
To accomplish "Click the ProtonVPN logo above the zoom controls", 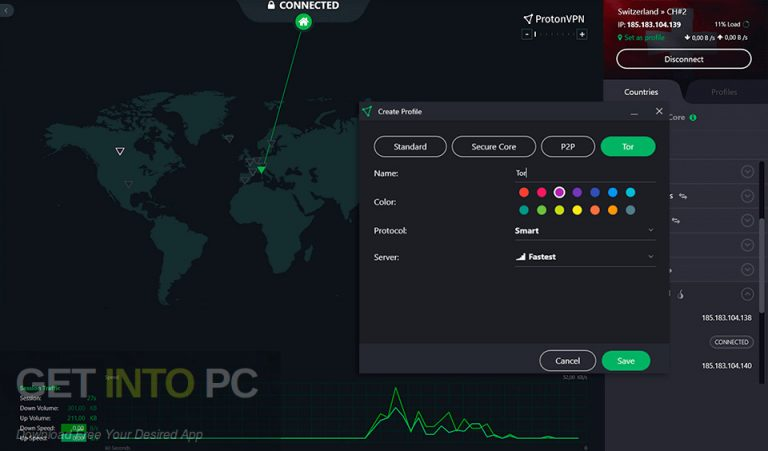I will point(554,19).
